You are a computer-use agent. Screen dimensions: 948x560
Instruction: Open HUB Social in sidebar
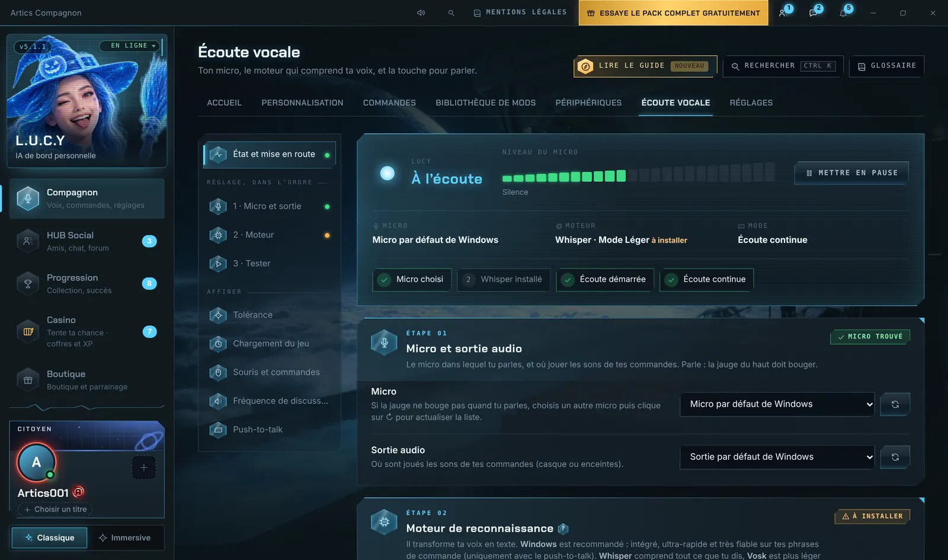coord(87,241)
